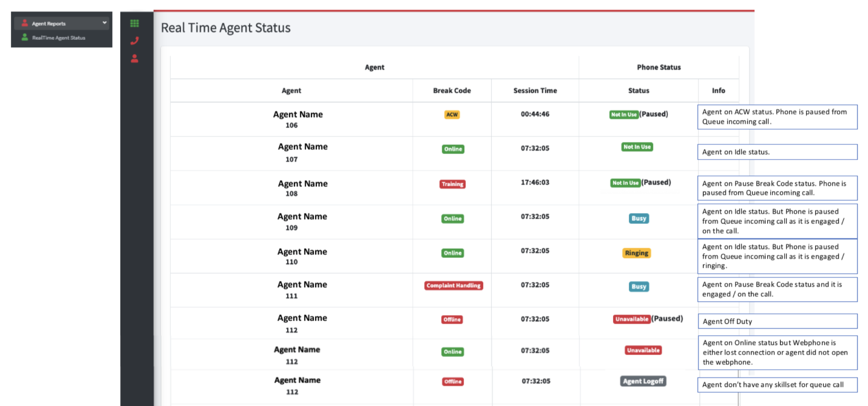The width and height of the screenshot is (868, 406).
Task: Click the Real Time Agent Status heading
Action: (226, 28)
